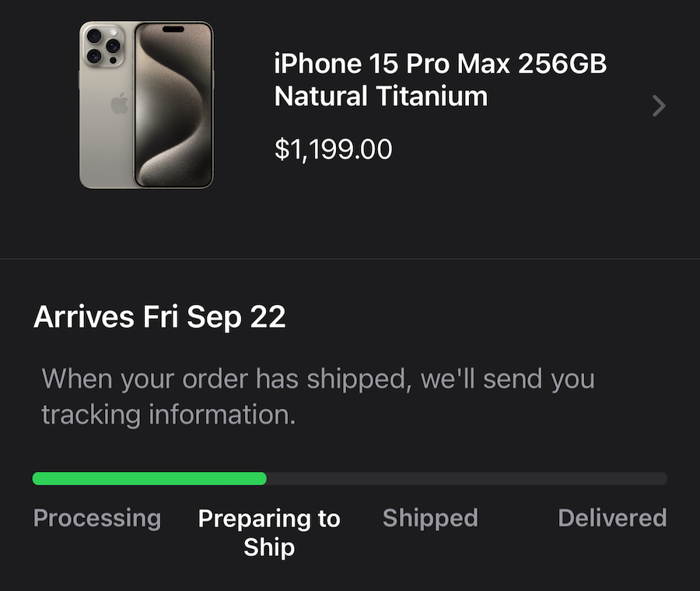The height and width of the screenshot is (591, 700).
Task: Open the order details chevron arrow
Action: [x=659, y=106]
